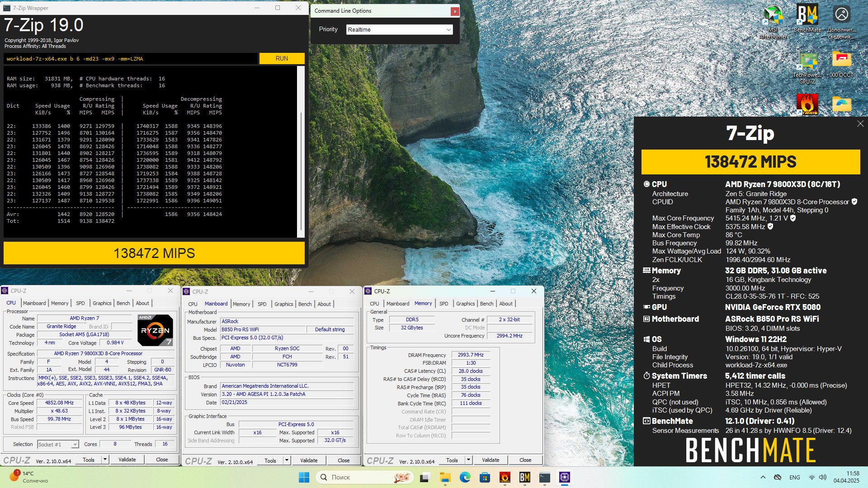Image resolution: width=868 pixels, height=488 pixels.
Task: Open File Explorer from the taskbar
Action: 445,477
